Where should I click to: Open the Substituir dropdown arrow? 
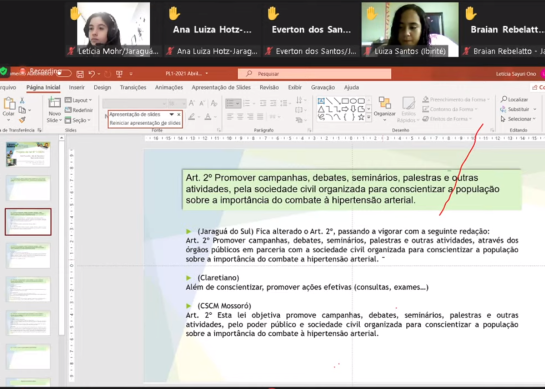[535, 109]
